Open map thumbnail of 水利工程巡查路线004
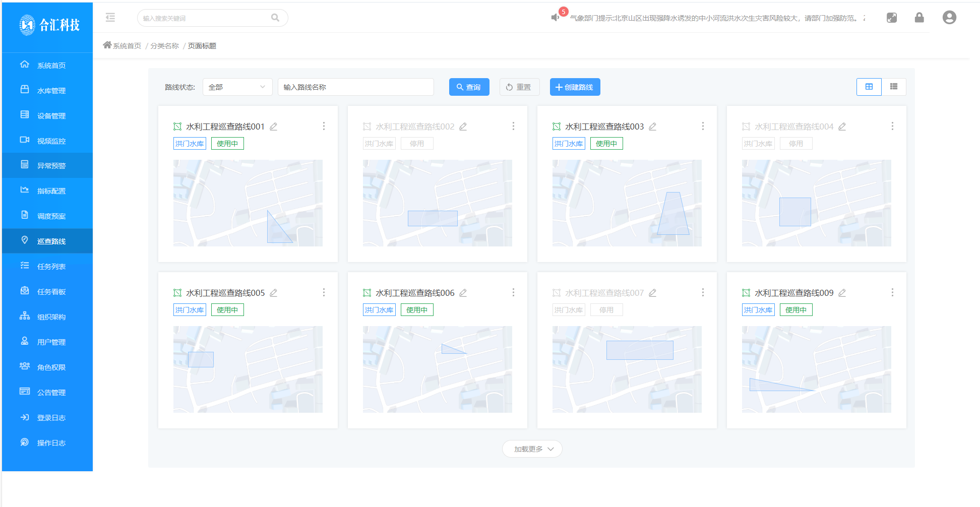 tap(816, 203)
